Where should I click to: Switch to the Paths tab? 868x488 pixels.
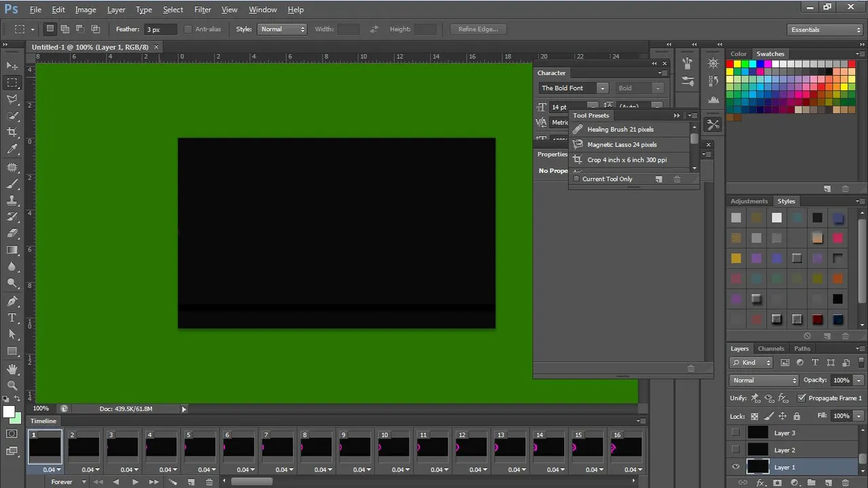(x=802, y=348)
